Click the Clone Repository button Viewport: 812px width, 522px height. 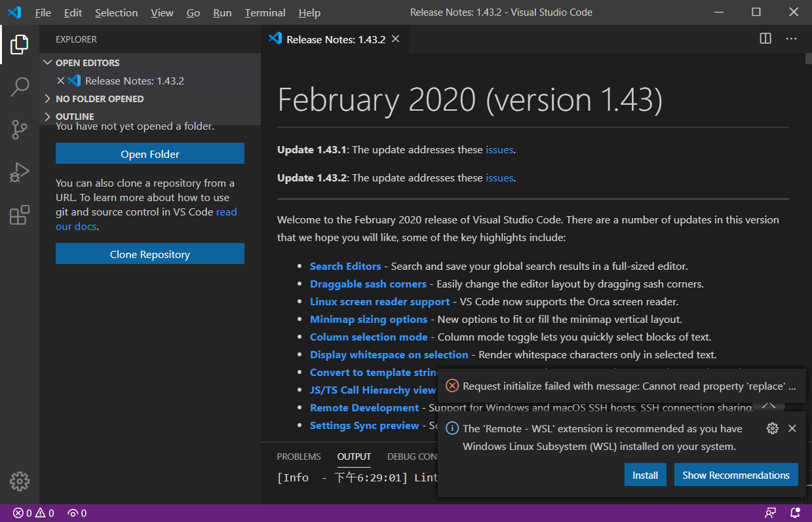[150, 254]
